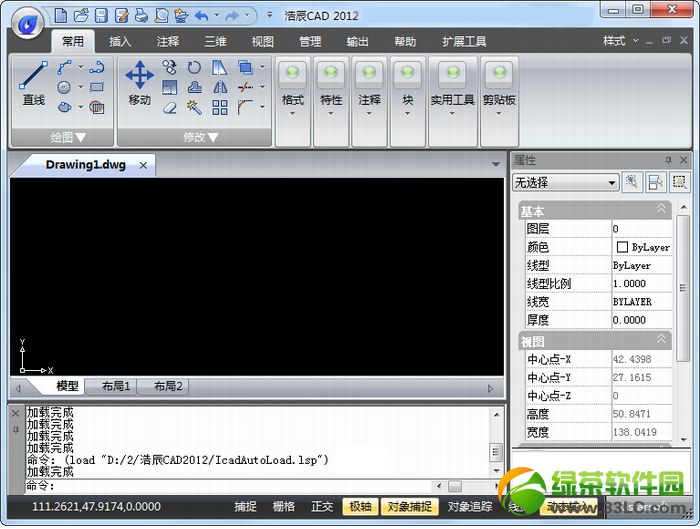Toggle 极轴 polar tracking in the status bar
The height and width of the screenshot is (529, 700).
point(360,506)
